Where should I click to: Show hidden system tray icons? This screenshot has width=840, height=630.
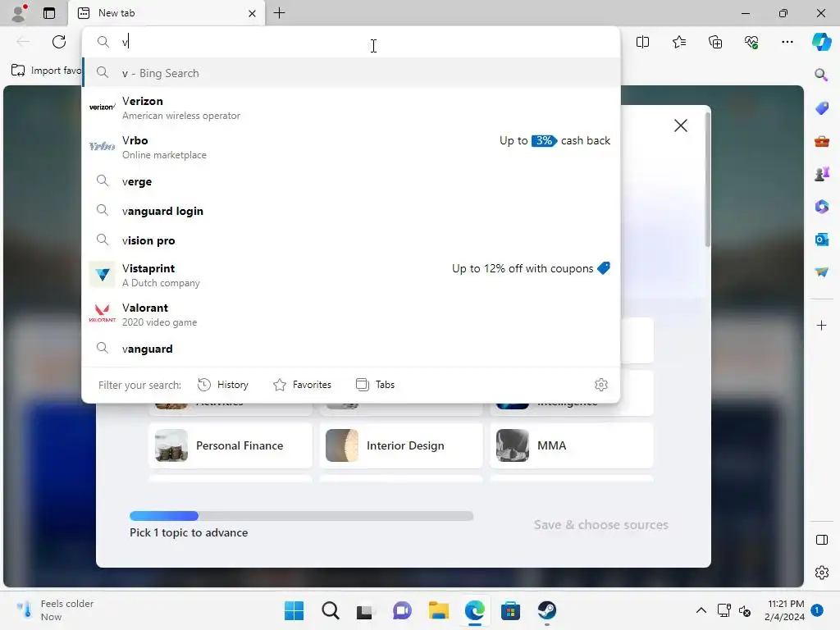coord(701,610)
